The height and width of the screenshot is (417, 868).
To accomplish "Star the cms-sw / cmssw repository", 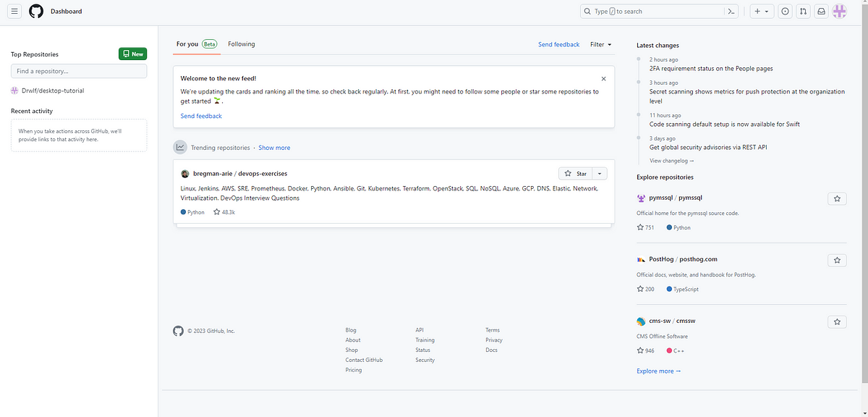I will pos(837,321).
